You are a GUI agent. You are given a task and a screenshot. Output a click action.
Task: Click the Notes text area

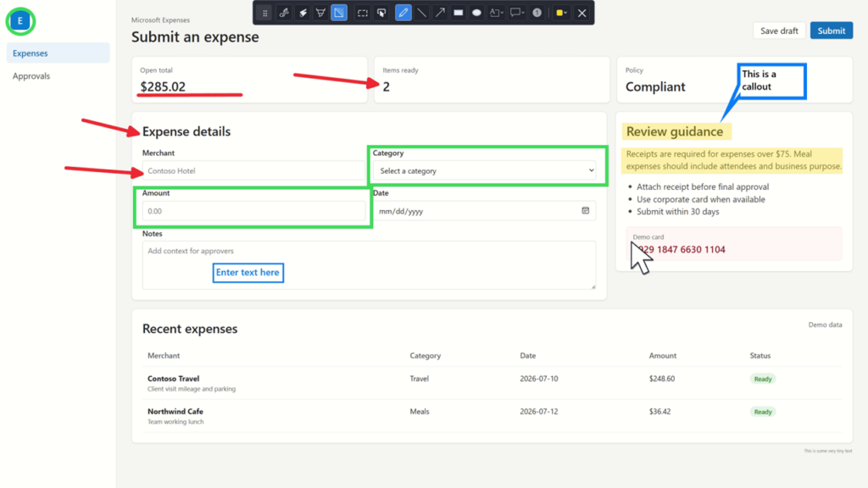pos(369,265)
